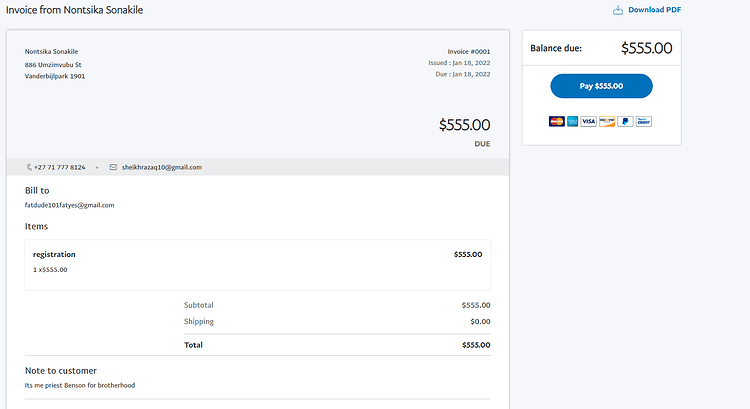This screenshot has width=750, height=409.
Task: Click the page title Invoice from Nontsika Sonakile
Action: tap(74, 10)
